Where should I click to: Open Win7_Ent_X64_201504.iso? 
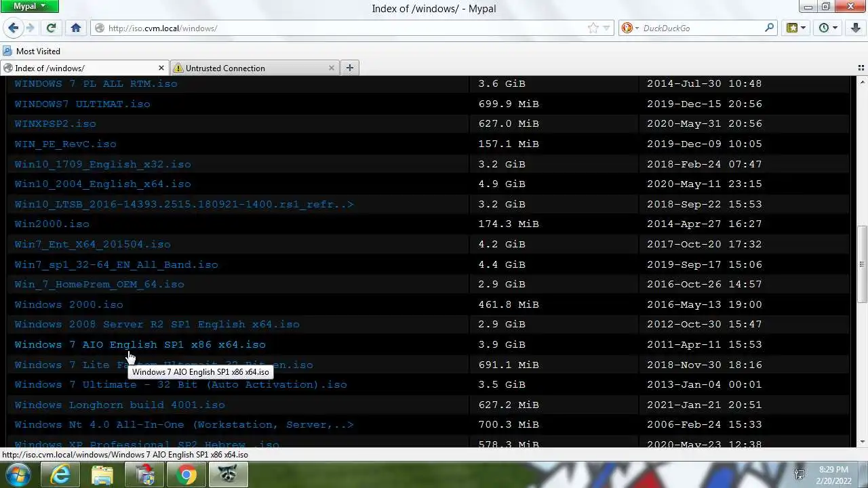click(93, 244)
